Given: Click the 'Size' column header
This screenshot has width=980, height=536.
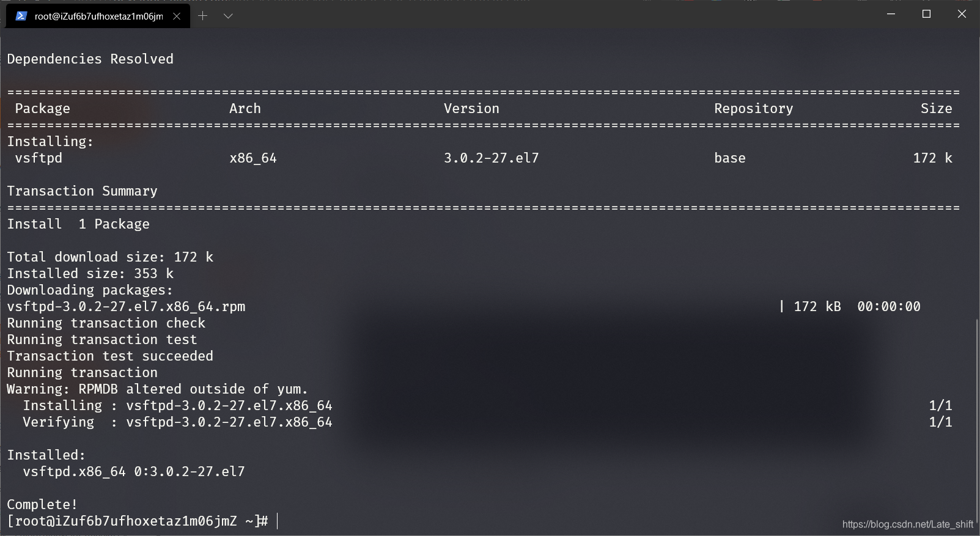Looking at the screenshot, I should (937, 109).
